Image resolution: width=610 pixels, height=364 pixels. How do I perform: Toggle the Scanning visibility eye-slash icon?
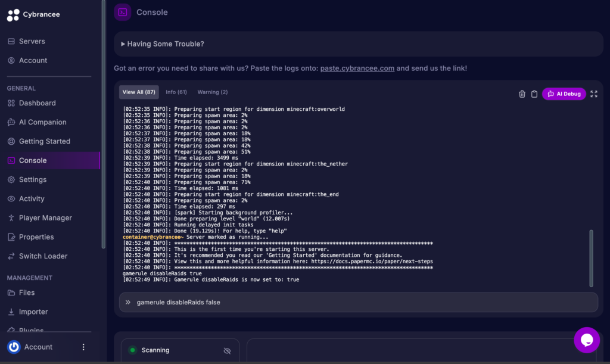(x=227, y=351)
